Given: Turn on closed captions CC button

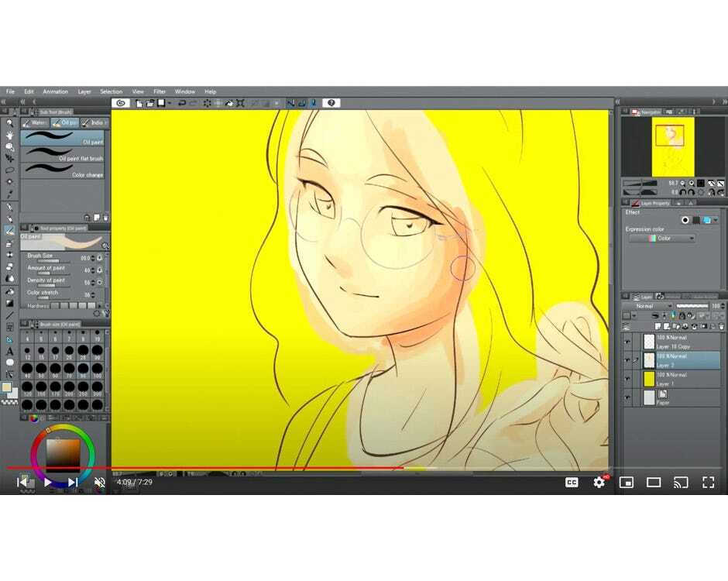Looking at the screenshot, I should (572, 482).
